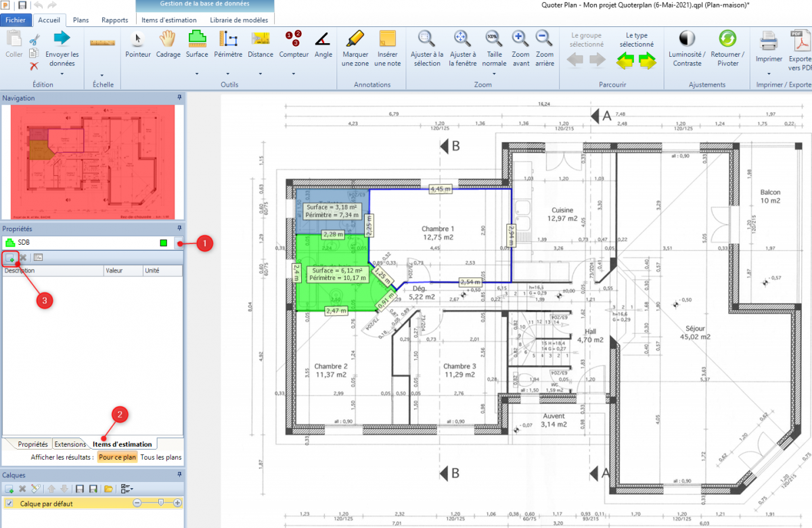Open the SDB properties dropdown button
Viewport: 812px width, 528px height.
pos(179,243)
